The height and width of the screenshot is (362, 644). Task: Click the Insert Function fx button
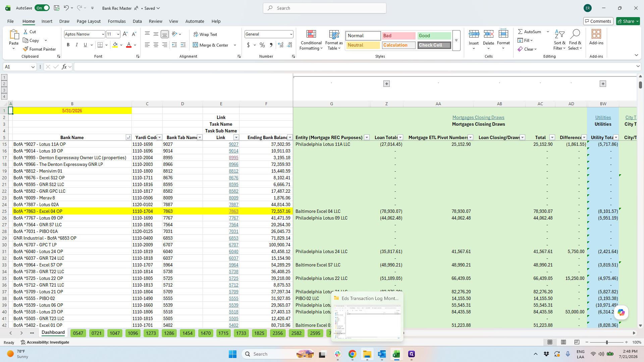point(64,67)
